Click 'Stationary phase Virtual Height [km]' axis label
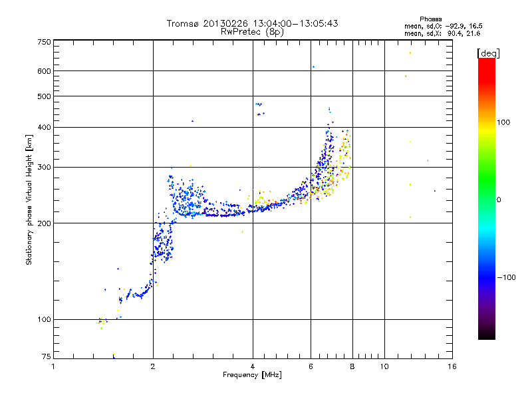 click(29, 200)
